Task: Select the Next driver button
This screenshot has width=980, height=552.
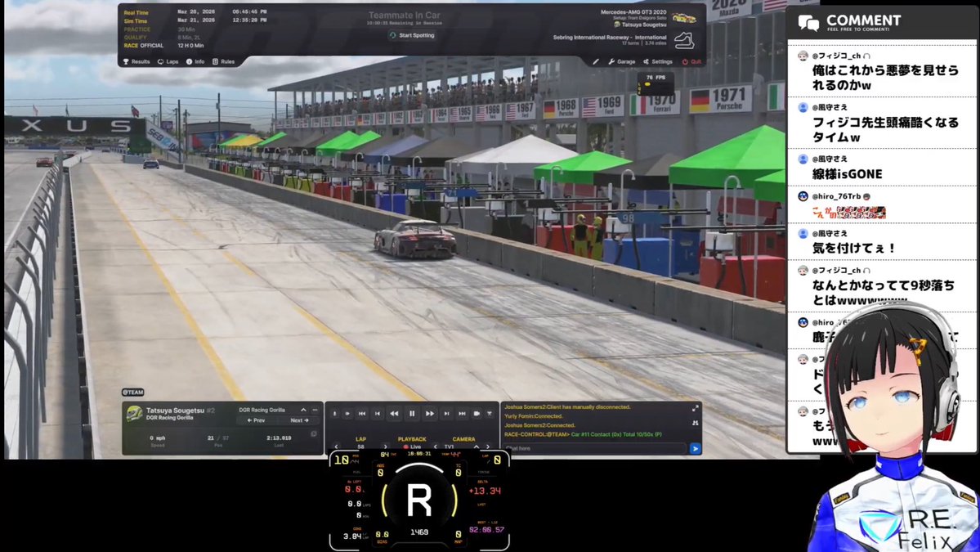Action: [x=299, y=420]
